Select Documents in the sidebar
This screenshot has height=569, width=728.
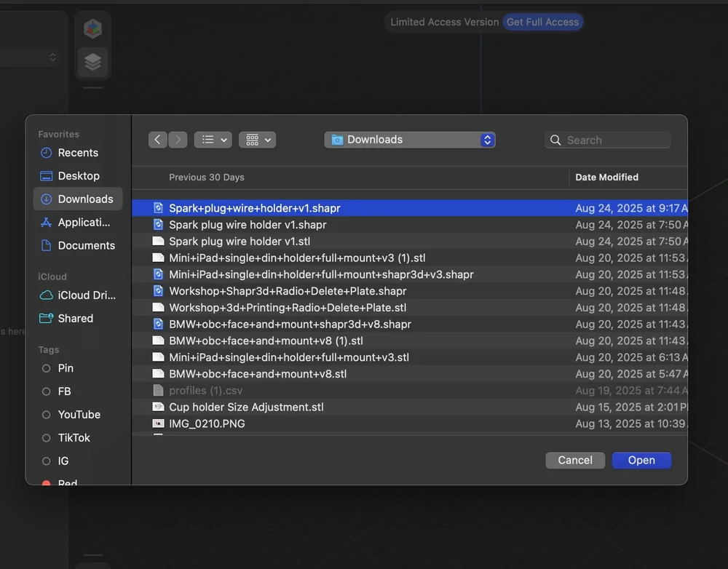coord(78,245)
